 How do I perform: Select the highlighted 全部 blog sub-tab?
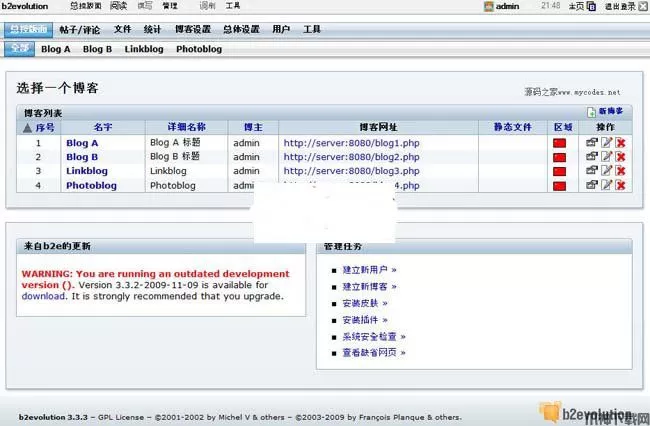coord(19,49)
